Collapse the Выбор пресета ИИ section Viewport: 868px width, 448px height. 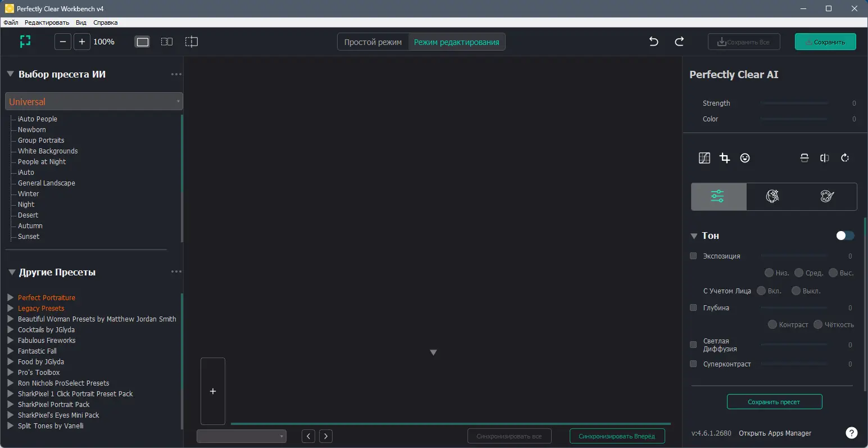click(x=10, y=74)
